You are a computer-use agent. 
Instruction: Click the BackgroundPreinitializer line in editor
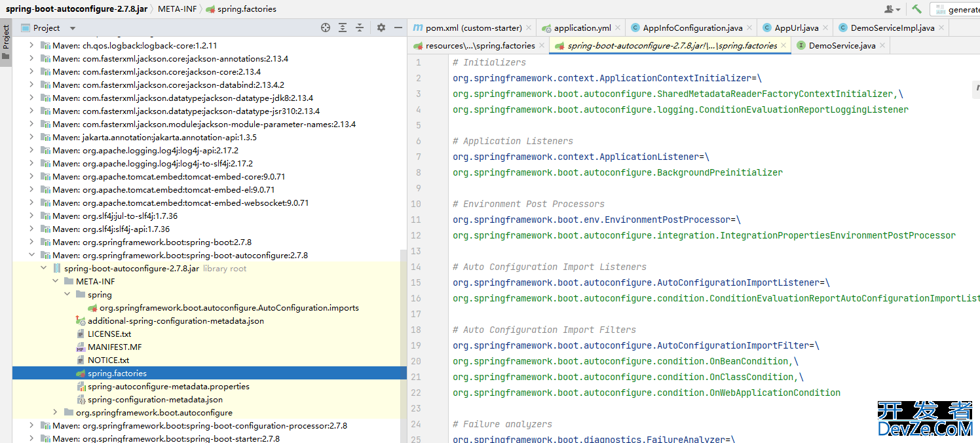tap(618, 172)
